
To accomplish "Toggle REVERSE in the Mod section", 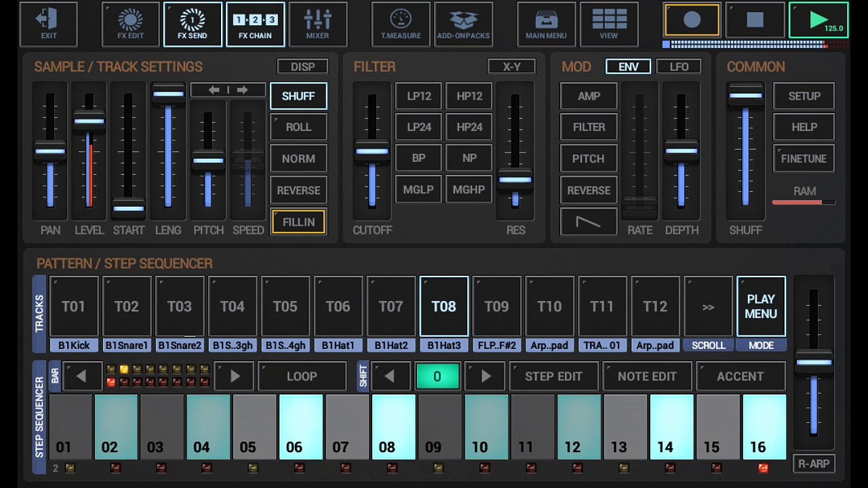I will pyautogui.click(x=589, y=190).
